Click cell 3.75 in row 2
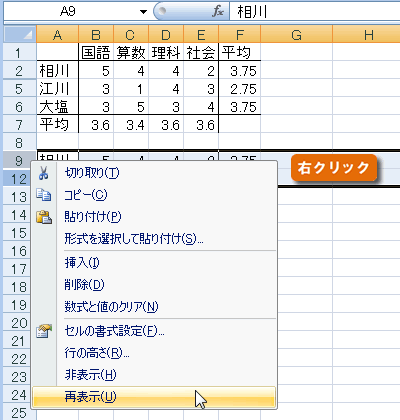Viewport: 400px width, 420px height. [240, 70]
